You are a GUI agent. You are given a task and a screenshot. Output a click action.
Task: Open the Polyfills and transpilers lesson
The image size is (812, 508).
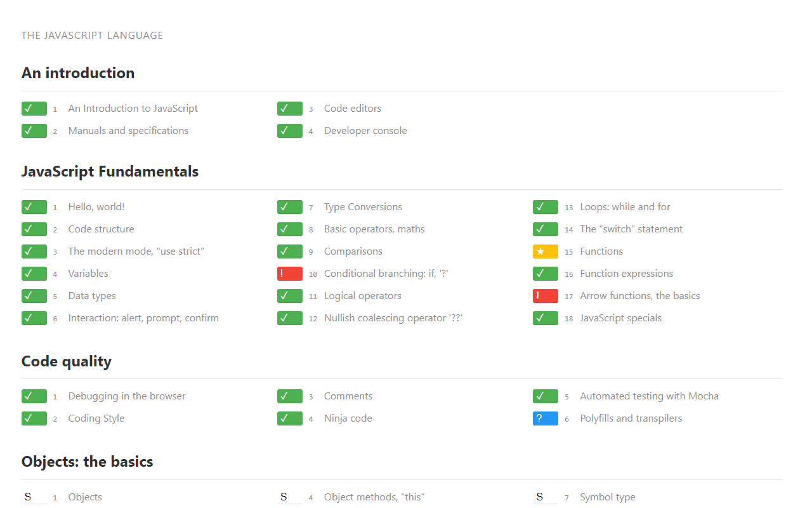tap(631, 418)
